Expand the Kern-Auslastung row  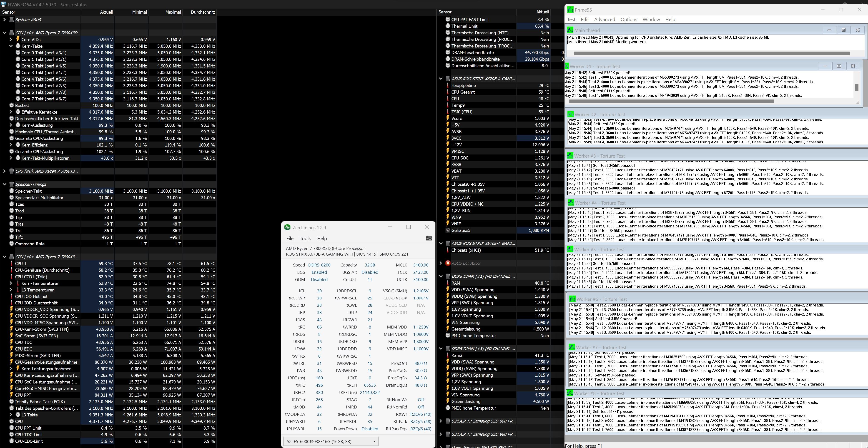point(11,125)
